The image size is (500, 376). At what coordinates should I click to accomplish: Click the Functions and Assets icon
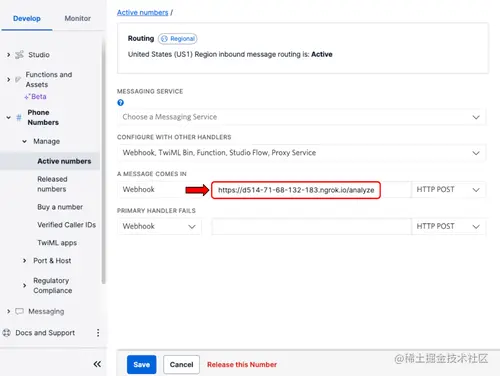click(x=18, y=79)
